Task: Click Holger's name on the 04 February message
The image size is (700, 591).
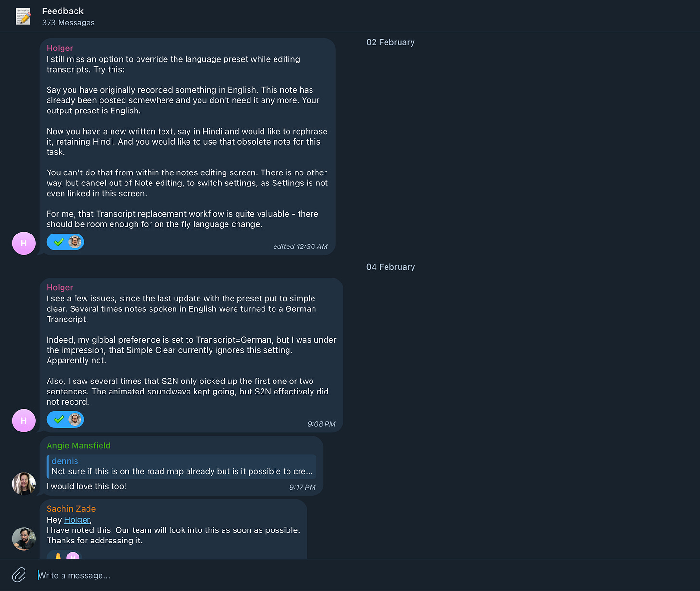Action: 60,287
